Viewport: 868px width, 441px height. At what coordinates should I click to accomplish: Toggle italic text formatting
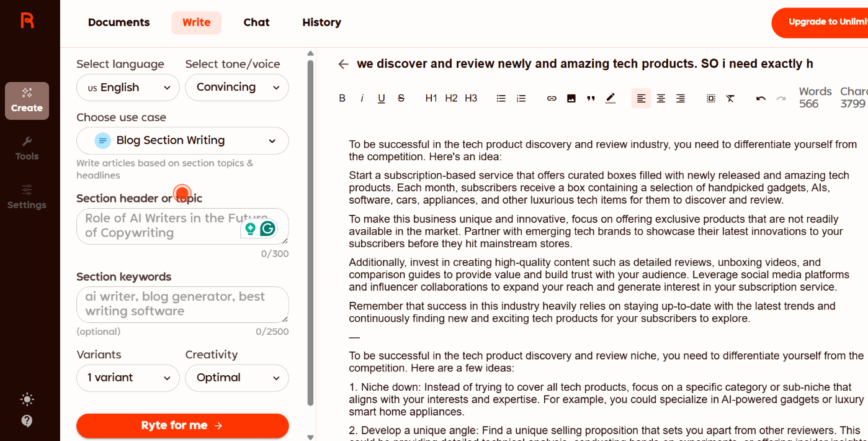tap(362, 98)
